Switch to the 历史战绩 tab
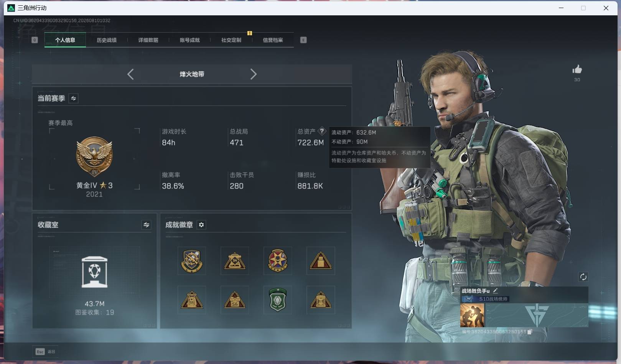 [107, 40]
